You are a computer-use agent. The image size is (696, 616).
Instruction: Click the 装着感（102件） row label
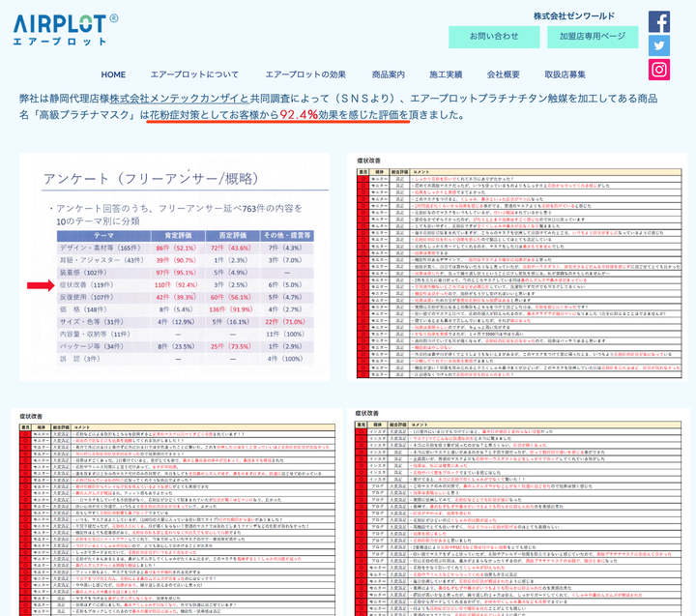click(x=83, y=273)
